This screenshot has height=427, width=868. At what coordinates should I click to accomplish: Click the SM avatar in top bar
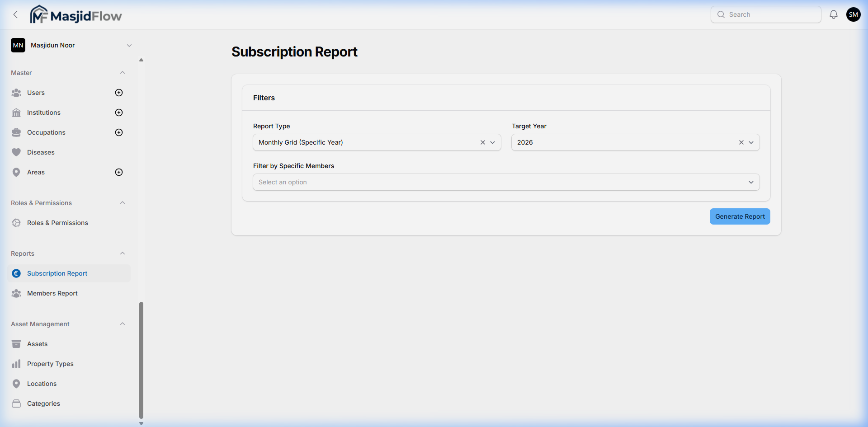coord(854,14)
